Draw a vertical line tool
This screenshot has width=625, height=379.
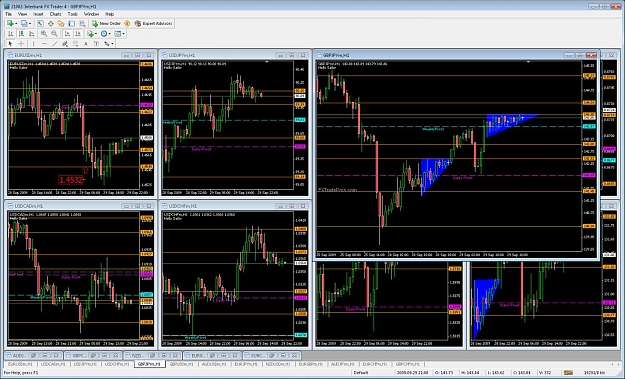pyautogui.click(x=33, y=43)
